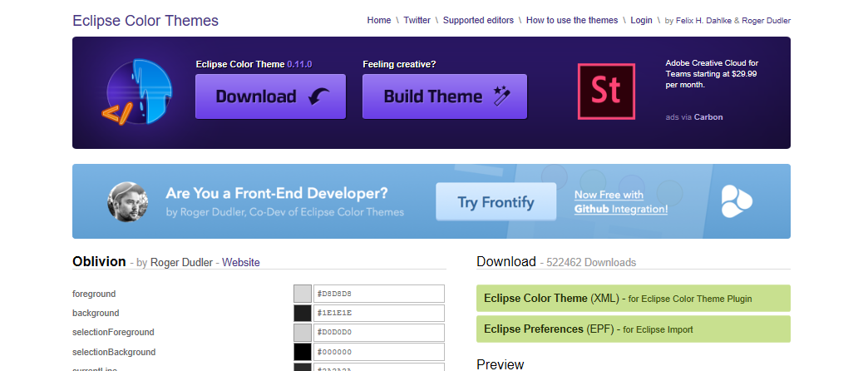Open the ads via Carbon link
The image size is (868, 371).
click(694, 117)
